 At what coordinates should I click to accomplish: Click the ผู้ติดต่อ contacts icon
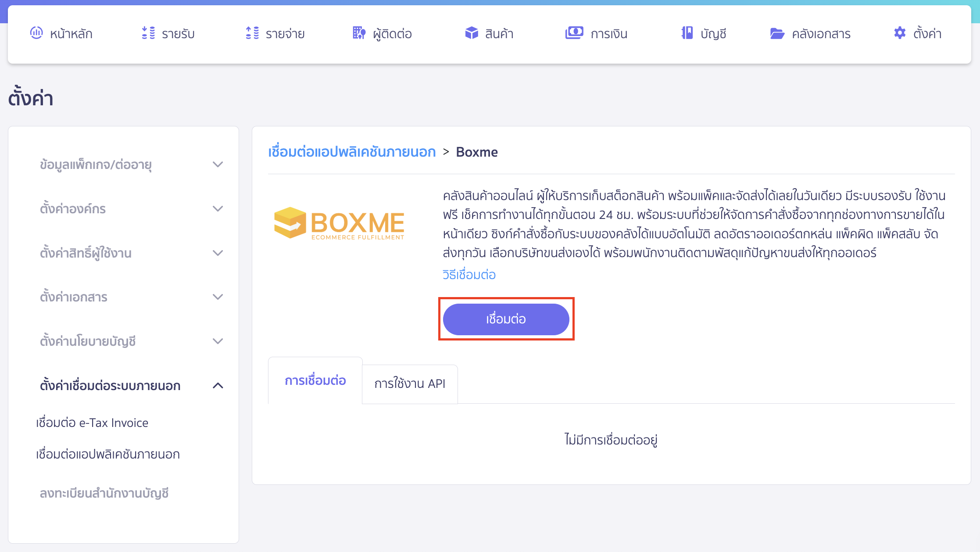(x=358, y=33)
